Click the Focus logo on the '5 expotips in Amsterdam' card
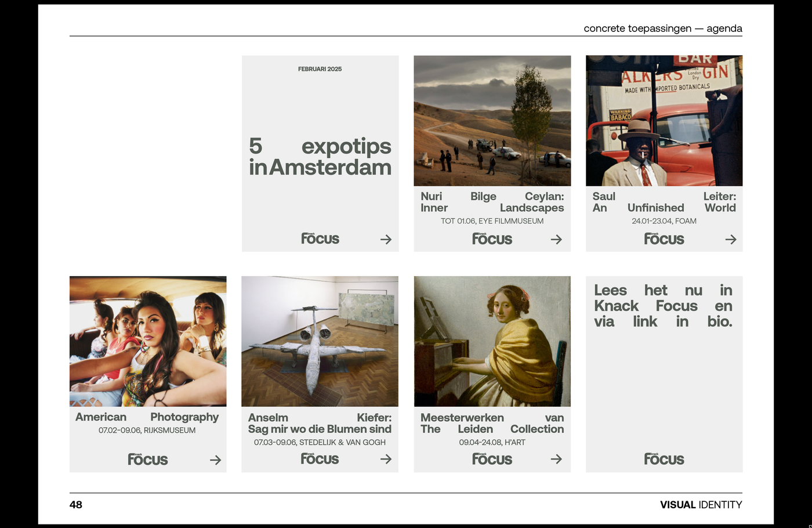This screenshot has height=528, width=812. click(320, 238)
